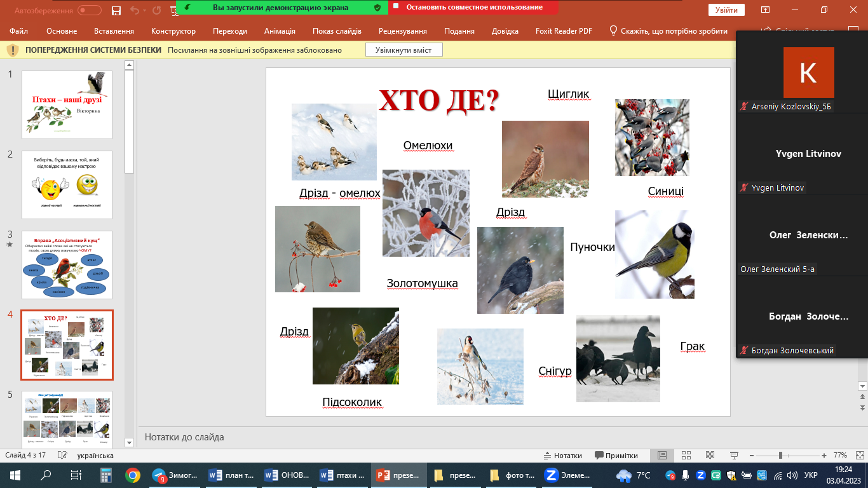Screen dimensions: 868x488
Task: Click Остановить совместное использование button
Action: [473, 8]
